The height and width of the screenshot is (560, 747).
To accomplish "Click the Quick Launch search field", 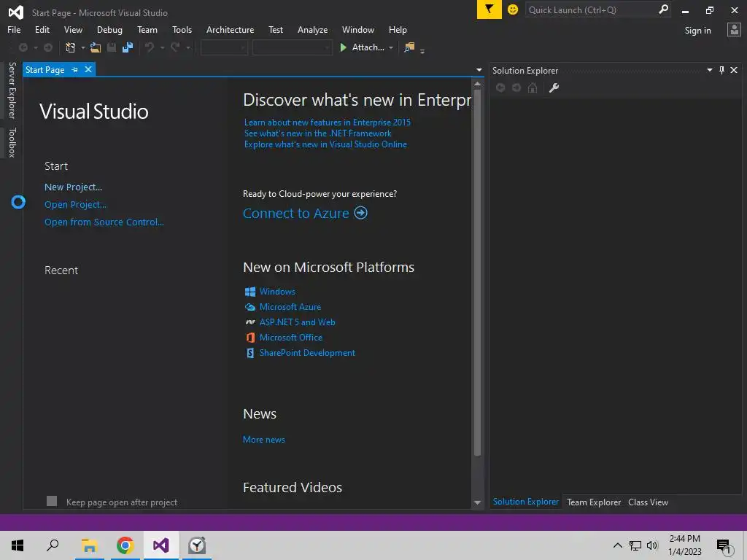I will point(592,9).
